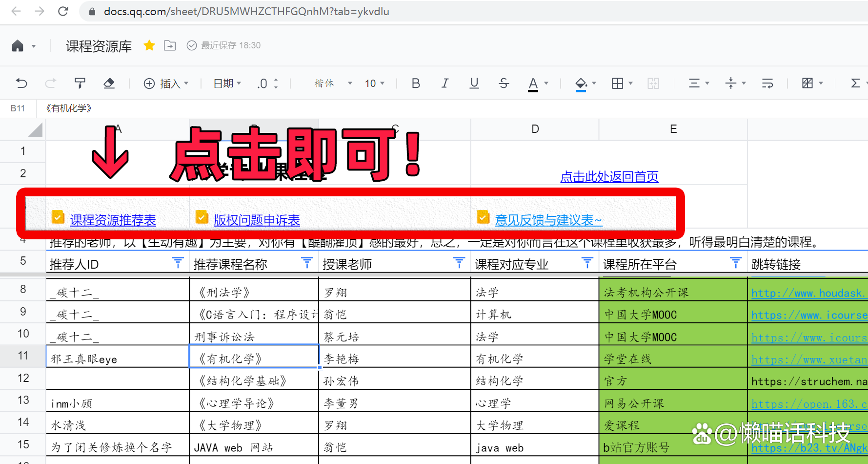Open filter for 授课老师 column
This screenshot has width=868, height=464.
[459, 263]
